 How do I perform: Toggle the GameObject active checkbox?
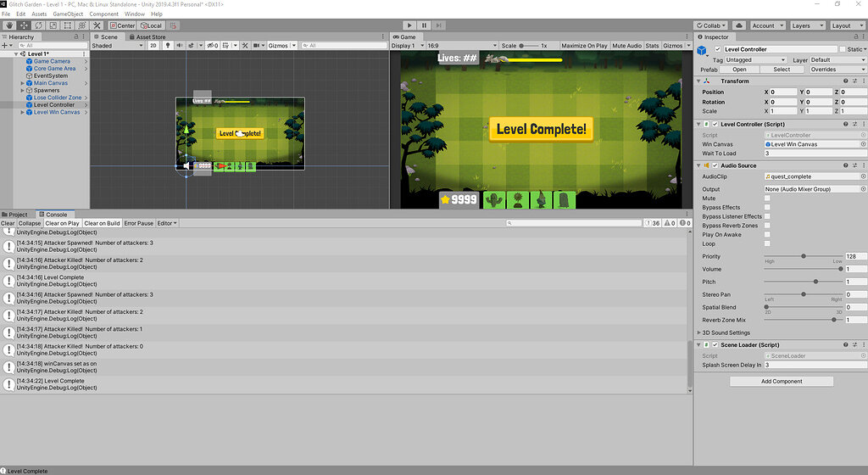(718, 49)
